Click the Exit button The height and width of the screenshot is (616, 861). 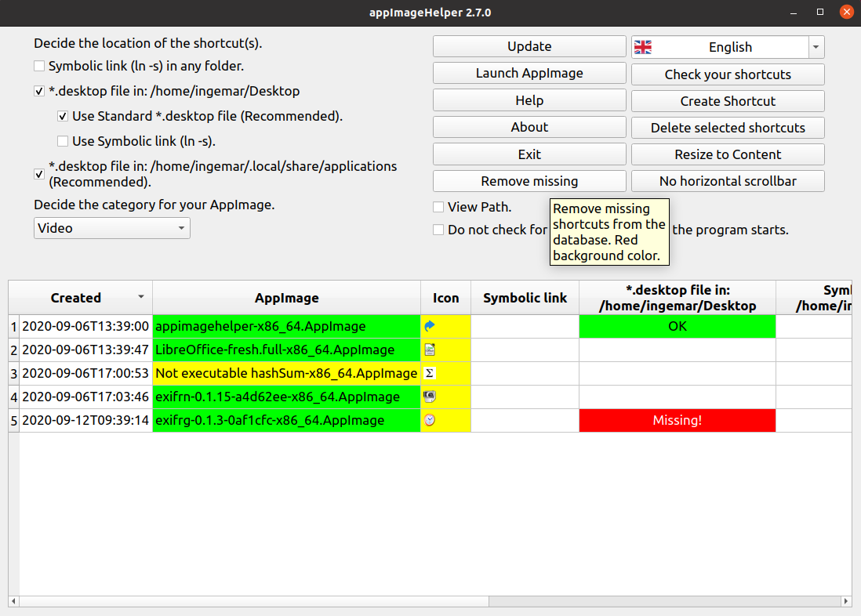529,154
